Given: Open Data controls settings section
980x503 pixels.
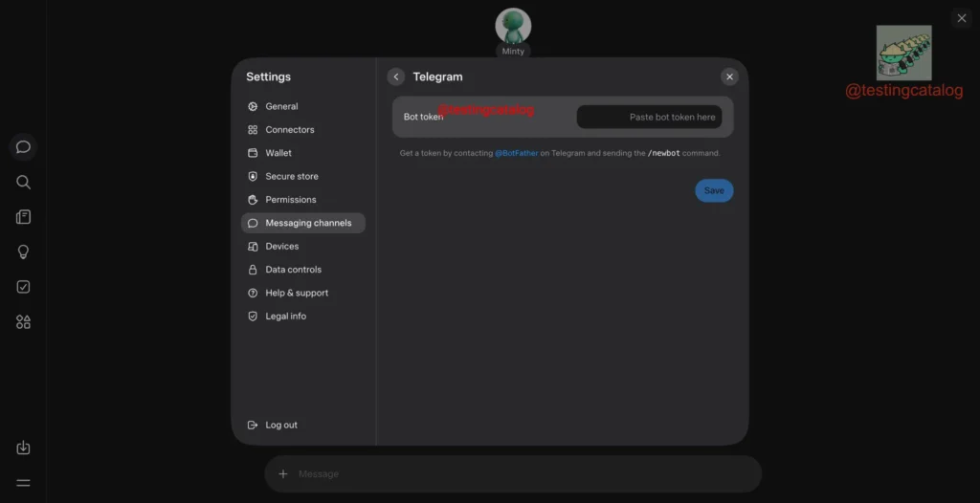Looking at the screenshot, I should [303, 270].
